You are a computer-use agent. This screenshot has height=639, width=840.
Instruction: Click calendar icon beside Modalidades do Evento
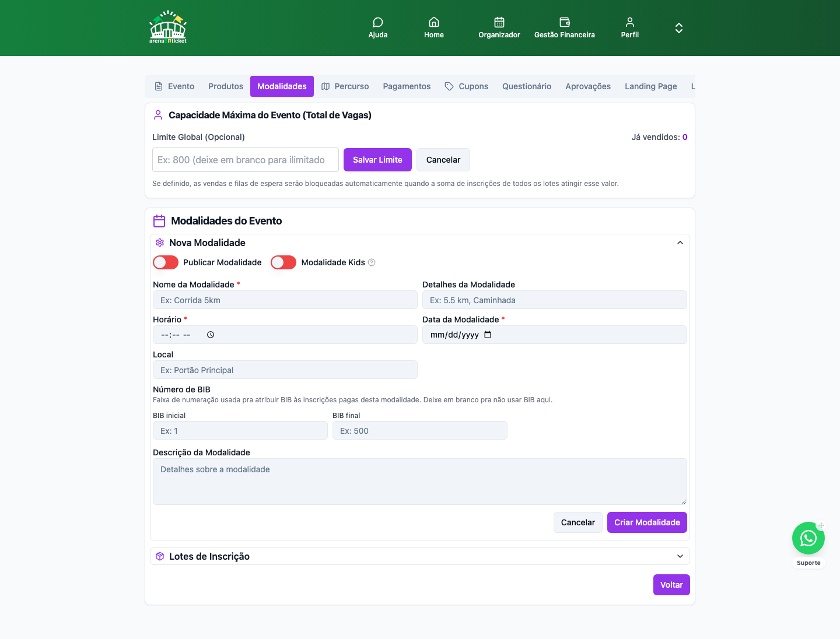(159, 221)
